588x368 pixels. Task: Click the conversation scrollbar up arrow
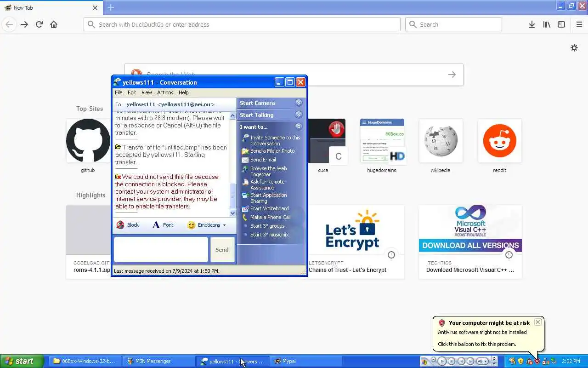click(x=232, y=116)
